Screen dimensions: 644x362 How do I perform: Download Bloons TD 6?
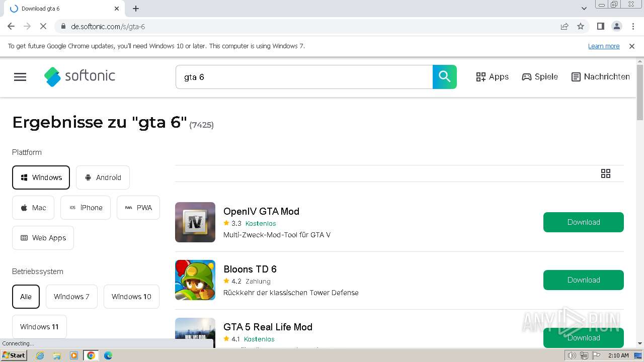pos(584,280)
